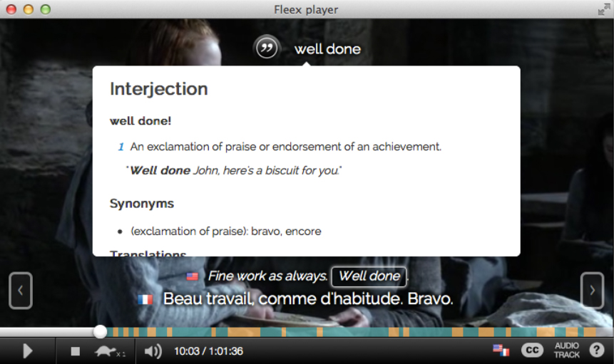Open help via question mark icon

[597, 350]
